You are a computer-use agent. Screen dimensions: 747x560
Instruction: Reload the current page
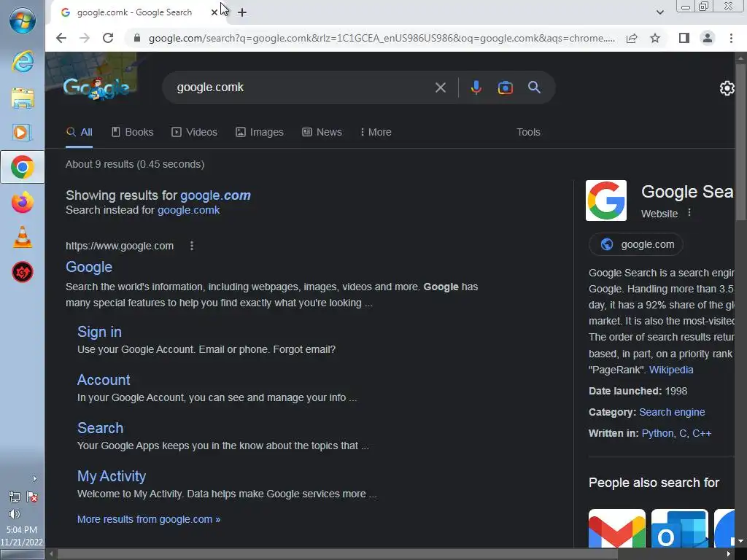coord(108,38)
